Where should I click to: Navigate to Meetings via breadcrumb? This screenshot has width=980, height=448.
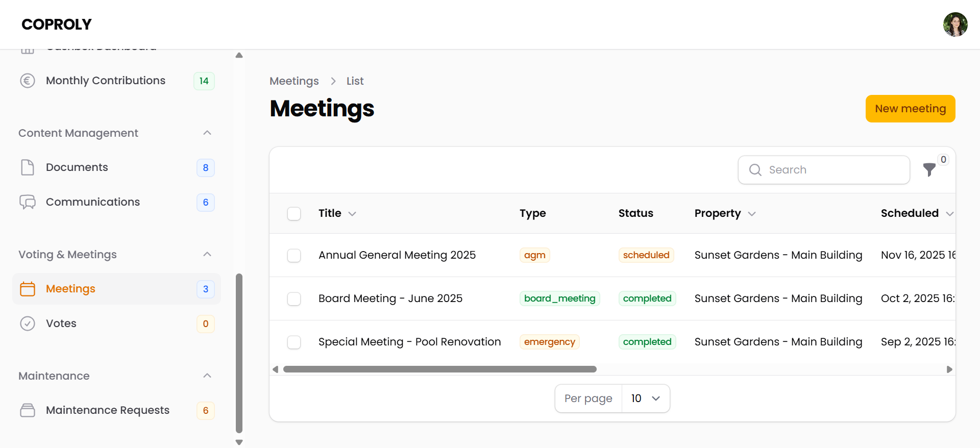coord(294,81)
